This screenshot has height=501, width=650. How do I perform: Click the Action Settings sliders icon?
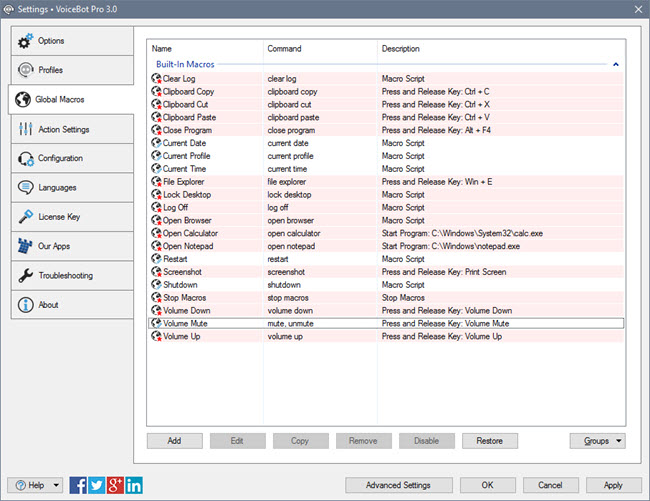click(x=25, y=129)
